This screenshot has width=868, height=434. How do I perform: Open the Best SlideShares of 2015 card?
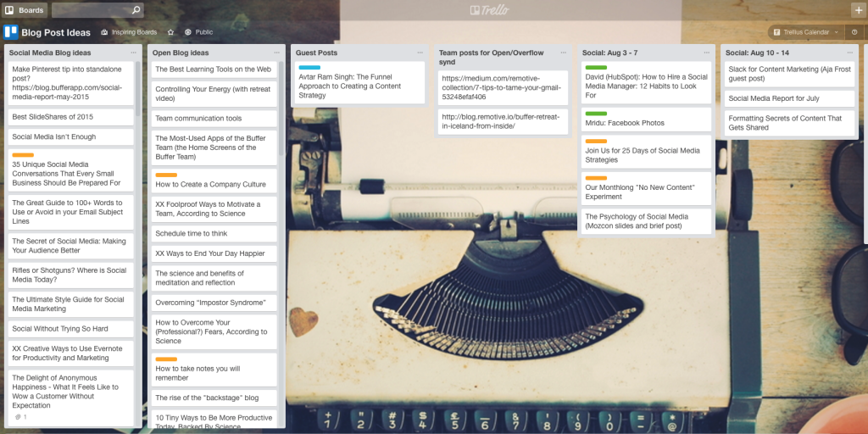point(71,117)
